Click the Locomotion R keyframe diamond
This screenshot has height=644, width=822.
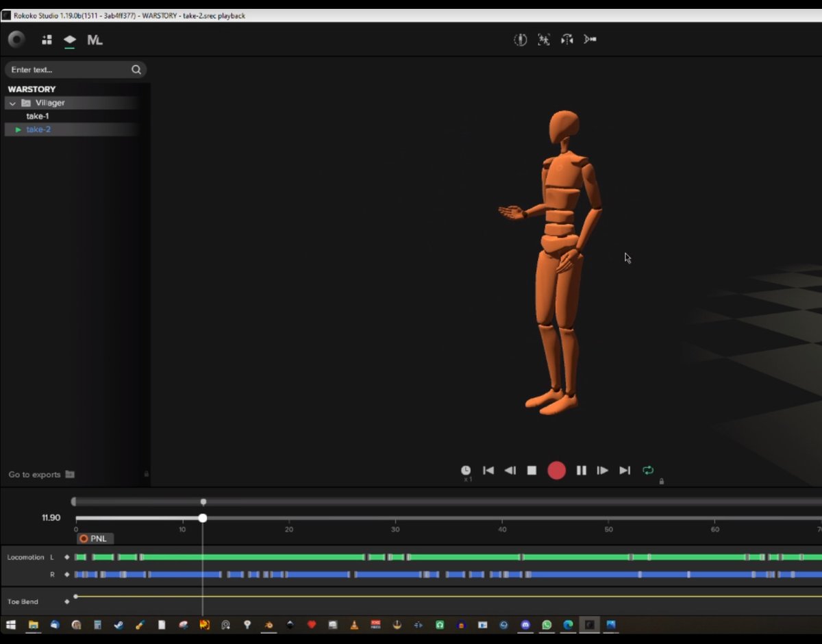click(67, 575)
